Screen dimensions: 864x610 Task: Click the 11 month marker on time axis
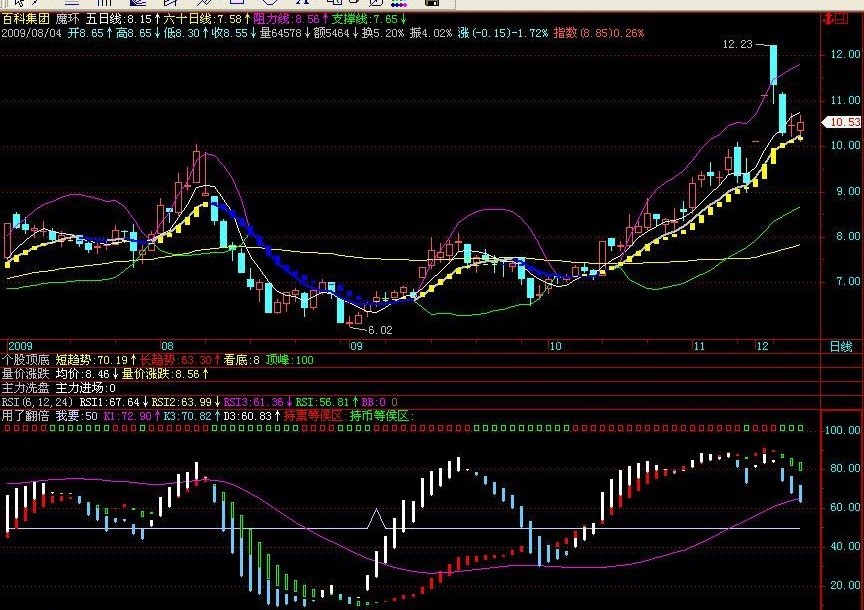point(699,346)
